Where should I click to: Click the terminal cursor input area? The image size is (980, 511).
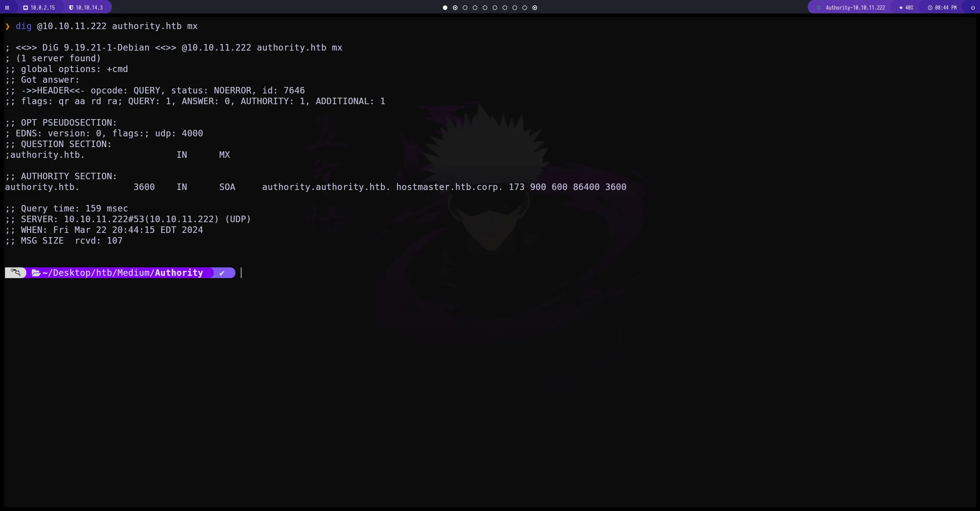point(242,273)
